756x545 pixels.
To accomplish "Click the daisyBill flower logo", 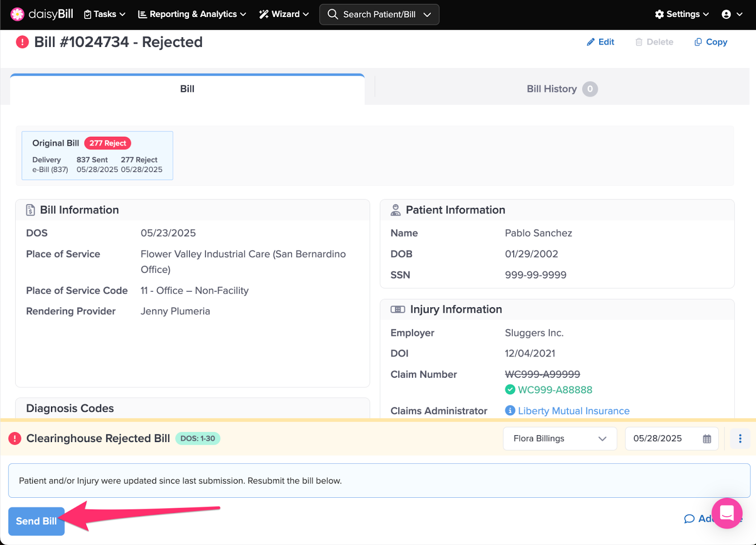I will click(17, 14).
